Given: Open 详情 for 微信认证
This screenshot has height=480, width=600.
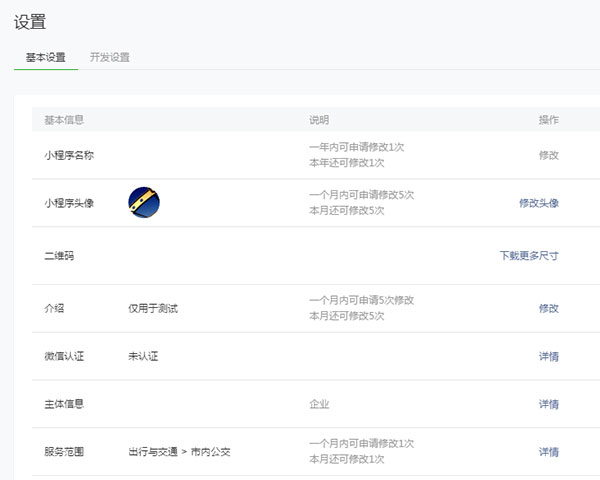Looking at the screenshot, I should tap(548, 356).
